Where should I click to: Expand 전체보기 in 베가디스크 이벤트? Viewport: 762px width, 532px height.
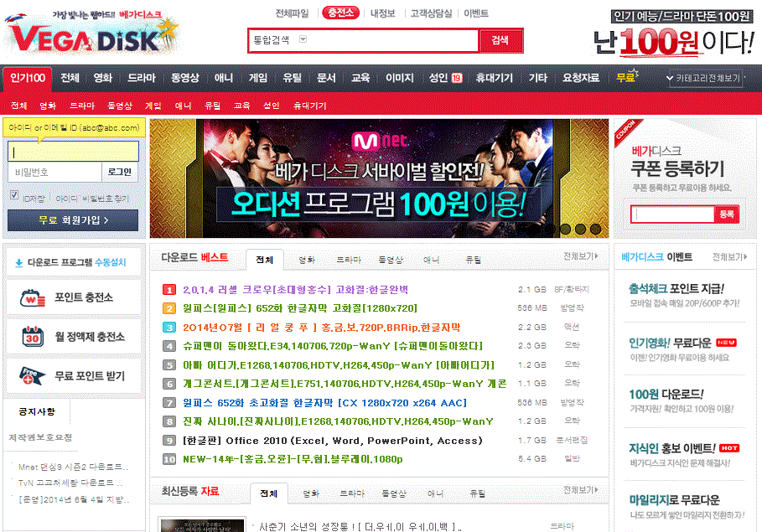point(729,257)
